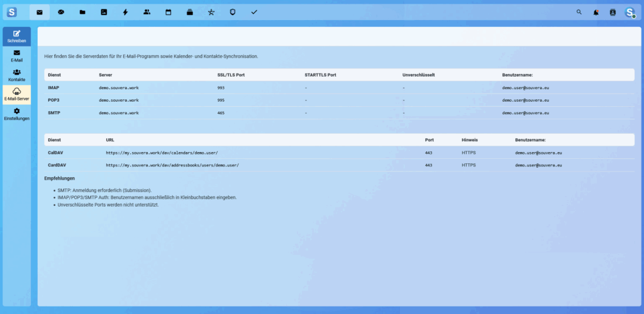The width and height of the screenshot is (644, 314).
Task: Open the user avatar menu
Action: click(630, 12)
